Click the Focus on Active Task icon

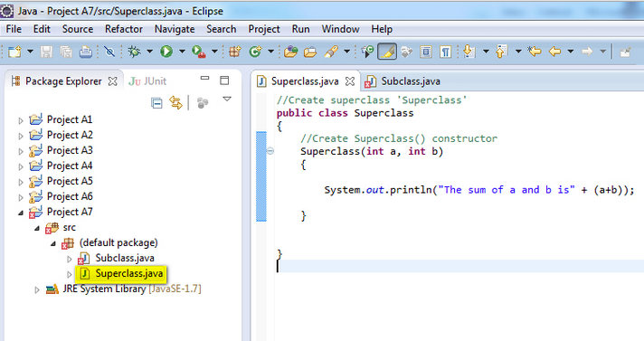tap(203, 103)
